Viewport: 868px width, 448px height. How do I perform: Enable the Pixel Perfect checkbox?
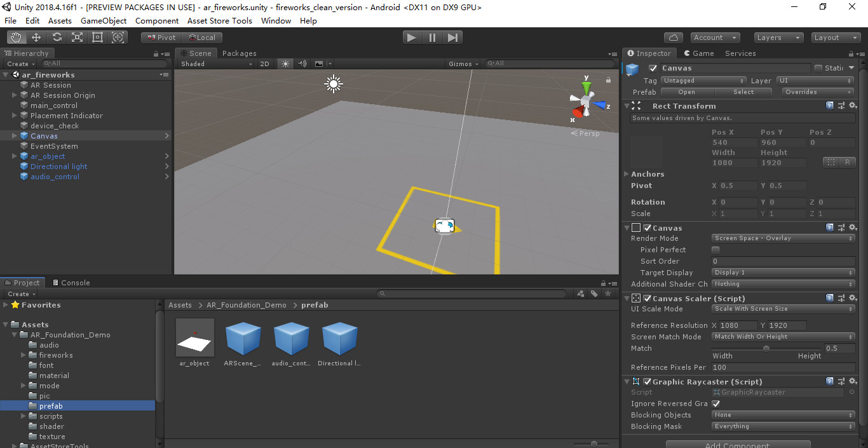point(715,250)
